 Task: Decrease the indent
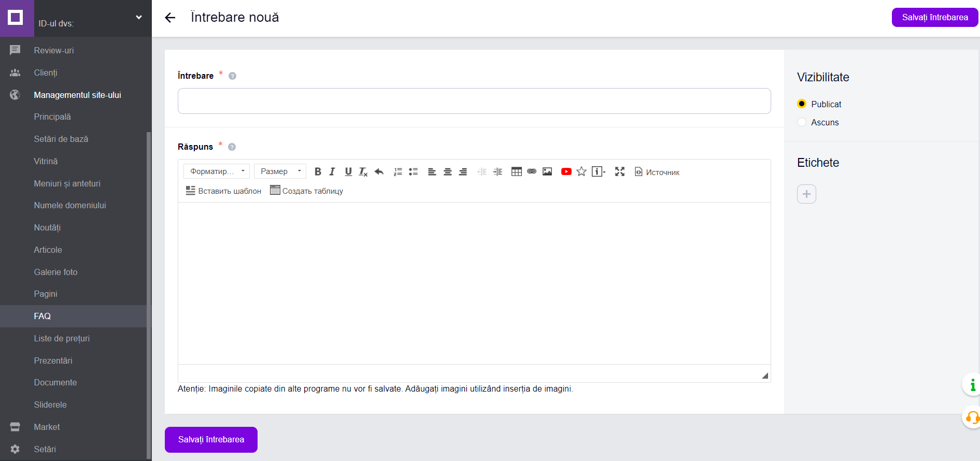[x=482, y=171]
